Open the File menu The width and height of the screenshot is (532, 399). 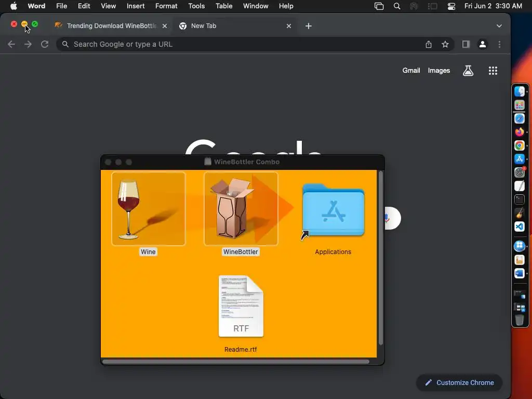[61, 6]
